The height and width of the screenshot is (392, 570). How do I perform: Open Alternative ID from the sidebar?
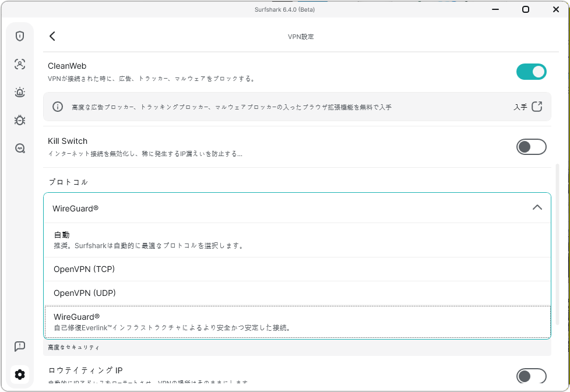(x=20, y=64)
